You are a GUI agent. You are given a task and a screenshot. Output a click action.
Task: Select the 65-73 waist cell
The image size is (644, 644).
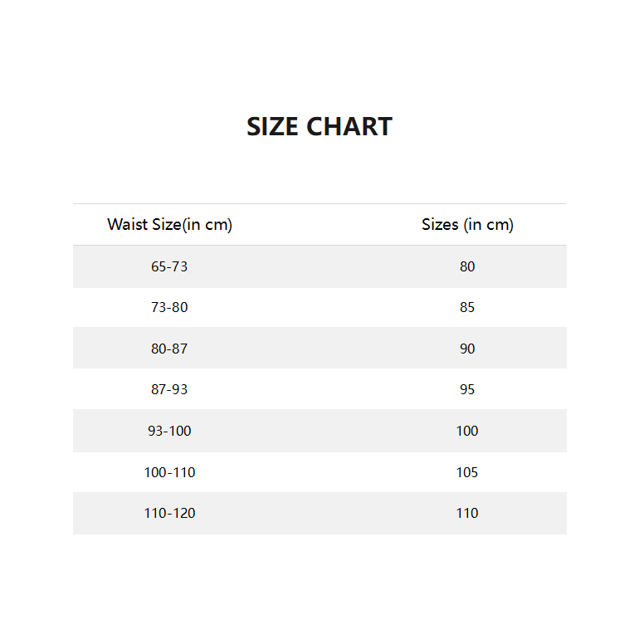pyautogui.click(x=169, y=266)
